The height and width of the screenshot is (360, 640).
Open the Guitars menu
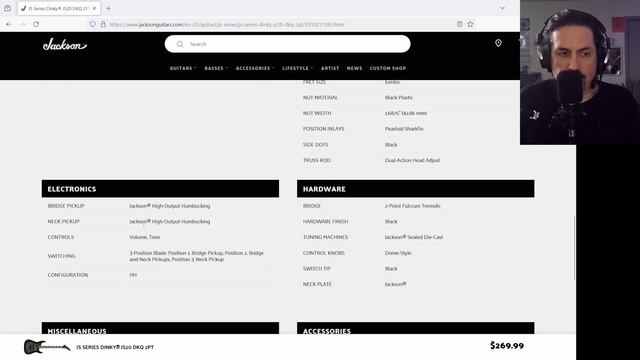coord(183,68)
